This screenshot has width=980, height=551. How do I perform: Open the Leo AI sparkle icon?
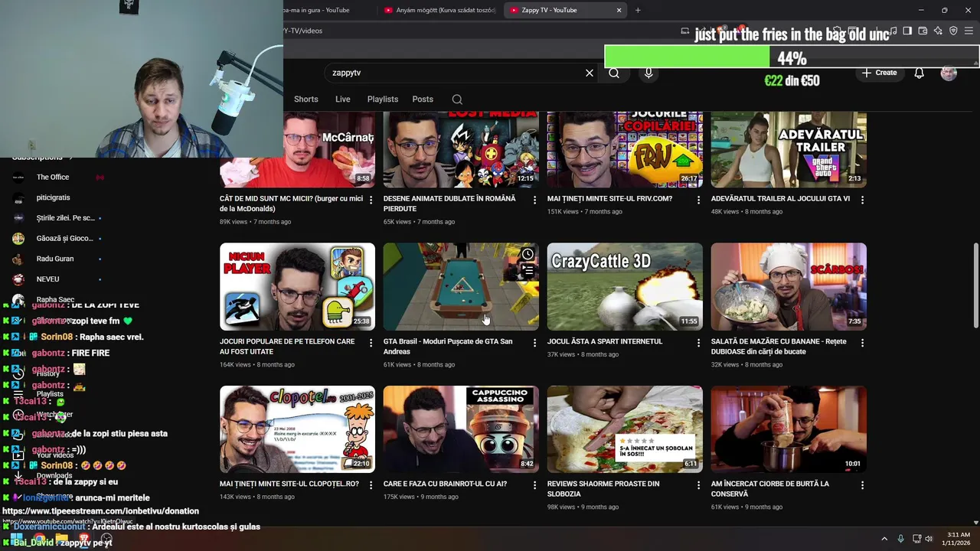pyautogui.click(x=938, y=31)
